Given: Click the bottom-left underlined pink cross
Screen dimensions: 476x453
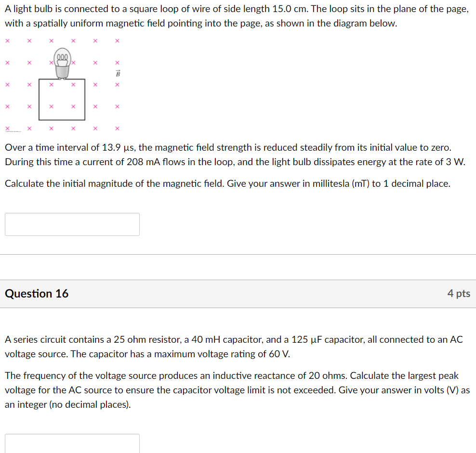Looking at the screenshot, I should 8,129.
